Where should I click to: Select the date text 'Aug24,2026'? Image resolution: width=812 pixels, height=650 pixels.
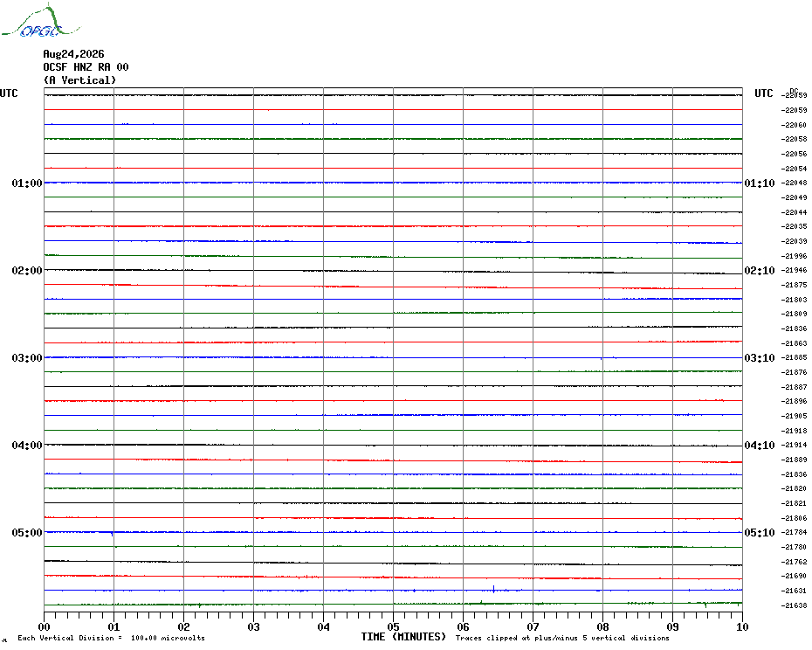point(73,54)
